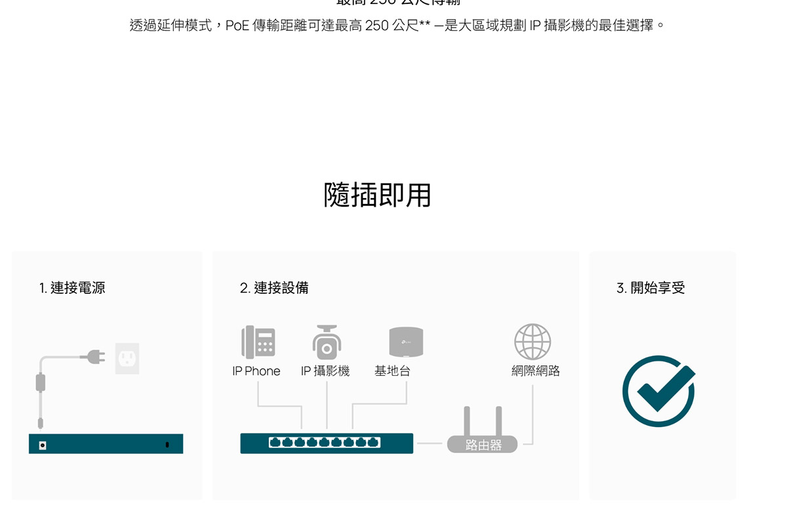Click the 網際網路 text label
The width and height of the screenshot is (787, 532).
click(536, 371)
